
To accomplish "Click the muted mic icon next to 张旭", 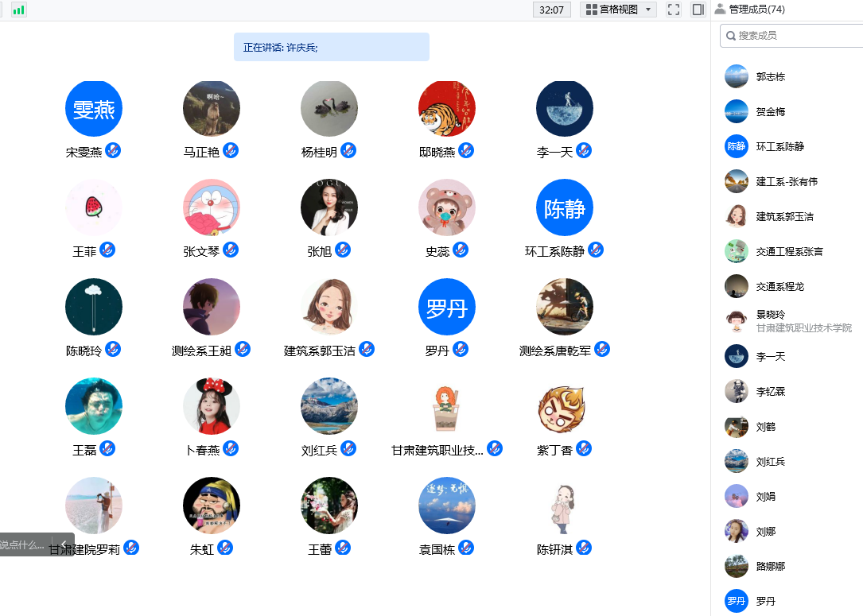I will 343,250.
